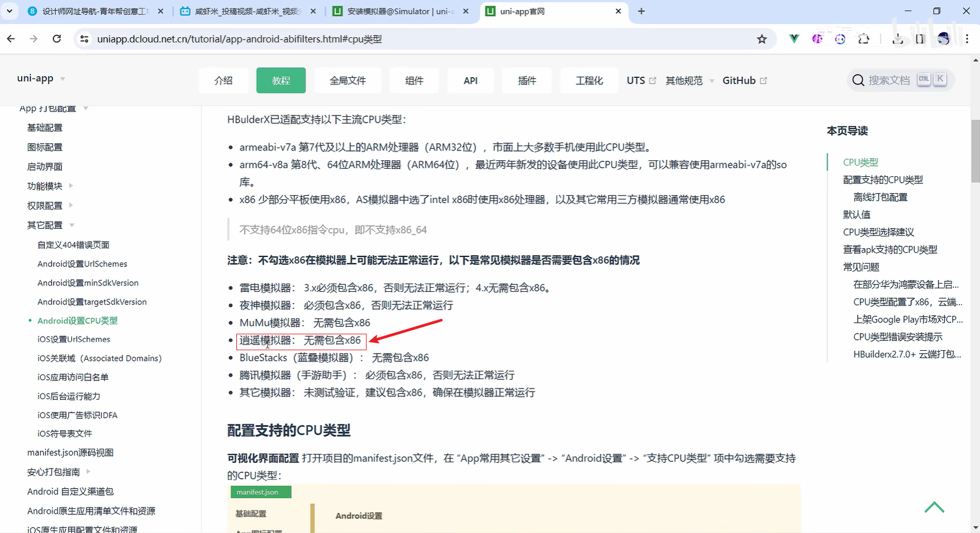Jump to CPU类型选择建议 in page outline
The height and width of the screenshot is (533, 980).
pos(879,232)
